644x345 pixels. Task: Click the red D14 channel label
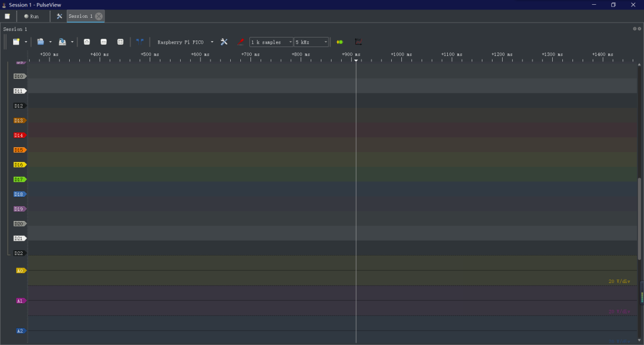click(19, 135)
